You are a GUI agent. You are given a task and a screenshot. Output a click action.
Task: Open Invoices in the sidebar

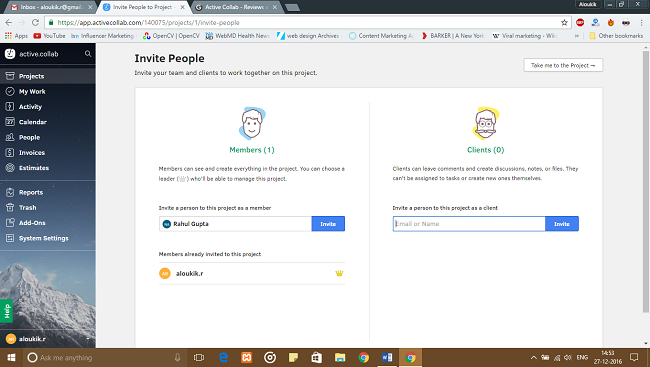[x=48, y=153]
